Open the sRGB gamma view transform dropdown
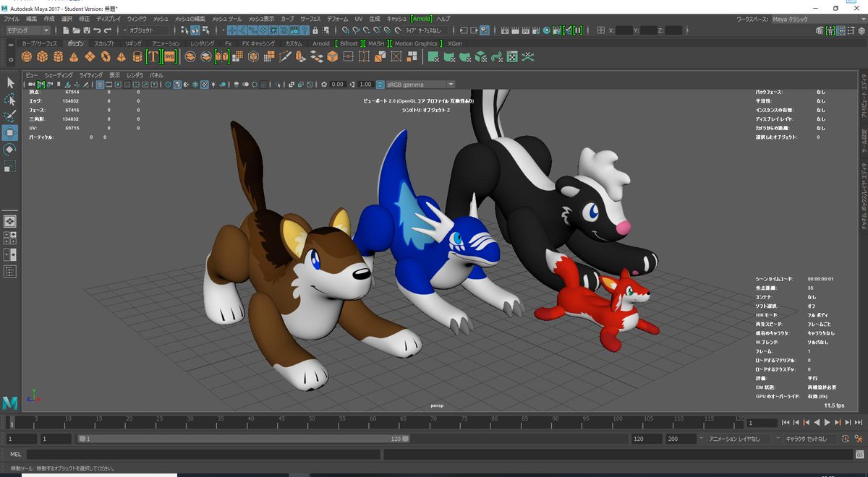Screen dimensions: 868x477 click(x=420, y=84)
